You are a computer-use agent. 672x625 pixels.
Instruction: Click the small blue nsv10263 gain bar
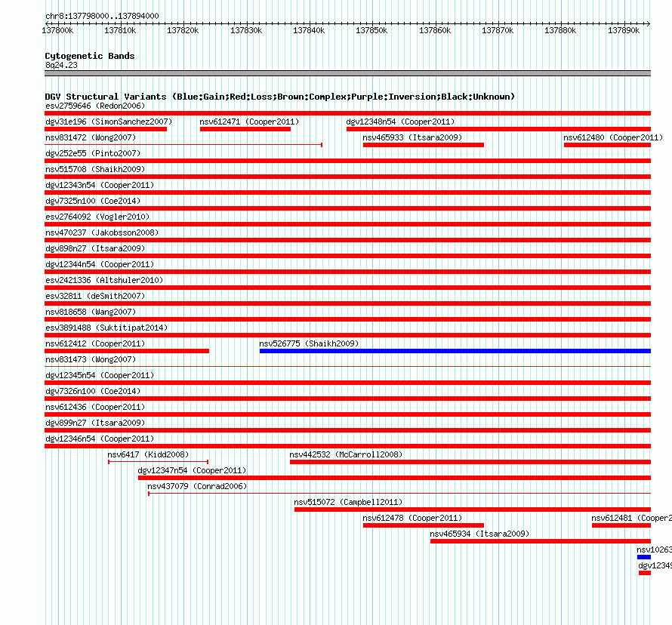[x=644, y=557]
